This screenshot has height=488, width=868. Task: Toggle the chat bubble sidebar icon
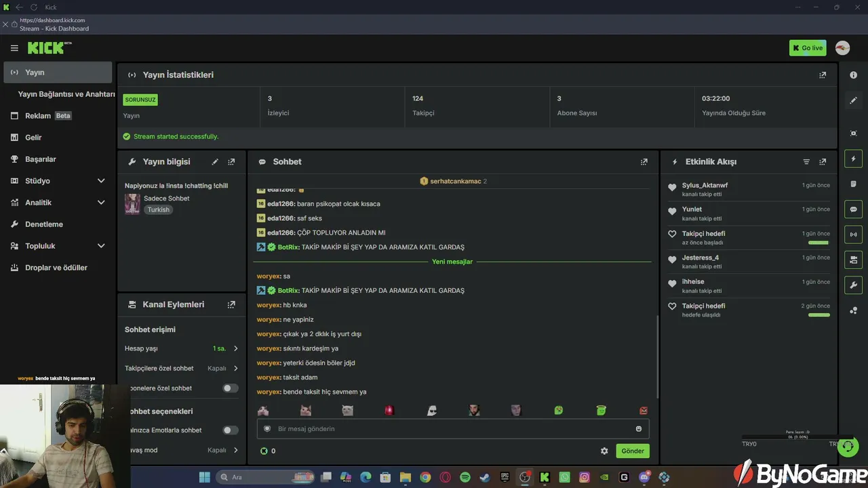[854, 209]
